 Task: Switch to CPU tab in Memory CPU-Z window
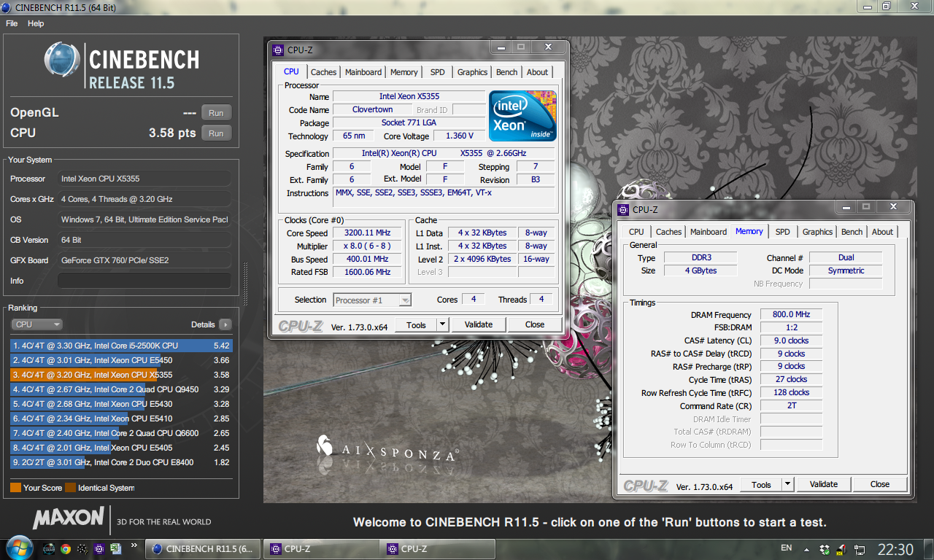636,232
